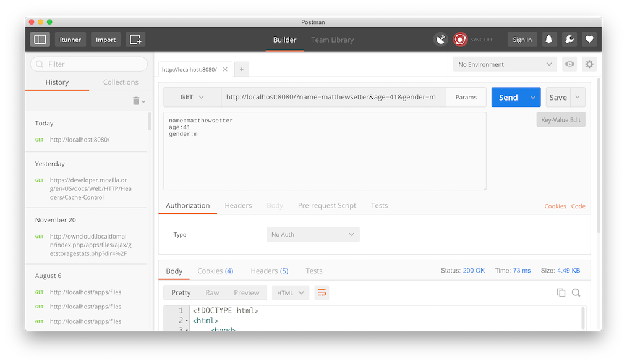Screen dimensions: 627x364
Task: Open the request Headers tab
Action: [x=238, y=205]
